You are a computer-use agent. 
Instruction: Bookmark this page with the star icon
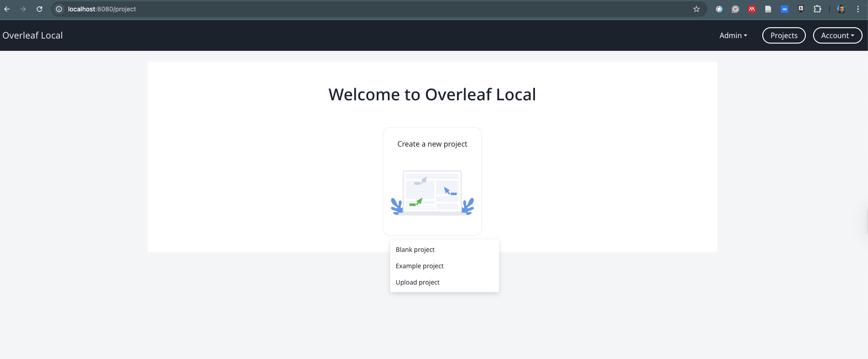tap(696, 9)
